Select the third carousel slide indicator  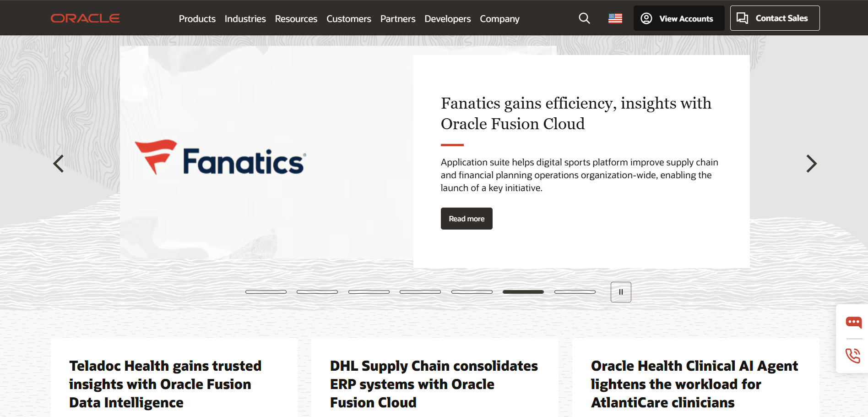tap(369, 292)
